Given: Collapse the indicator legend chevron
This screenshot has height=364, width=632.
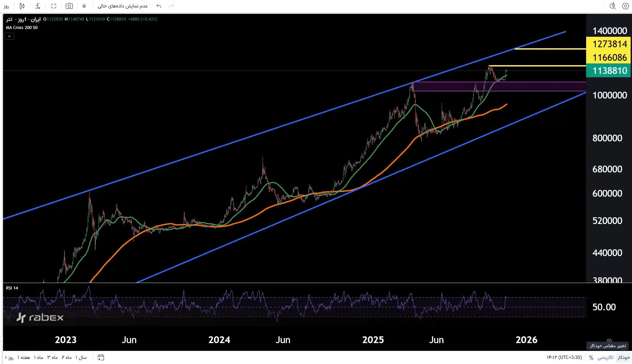Looking at the screenshot, I should [9, 36].
